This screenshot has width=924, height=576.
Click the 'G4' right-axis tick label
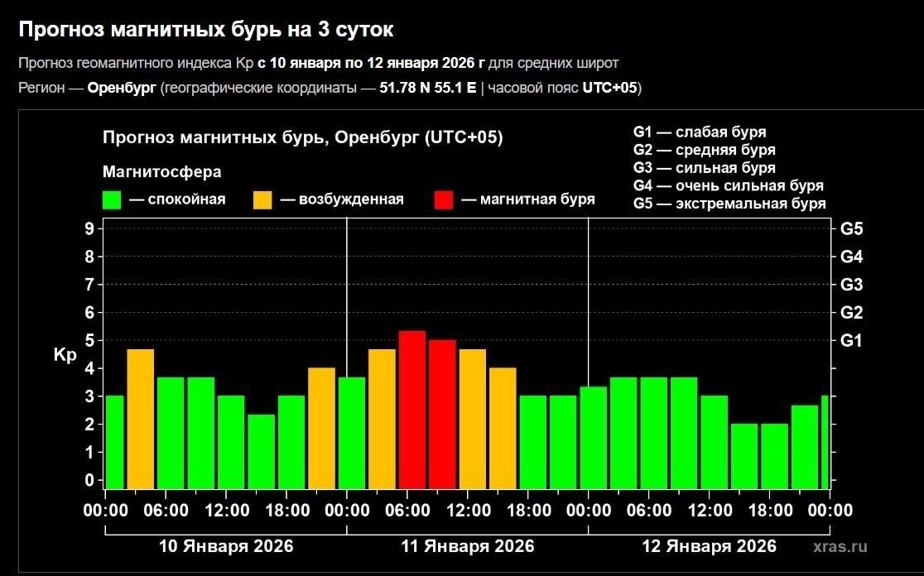tap(851, 257)
